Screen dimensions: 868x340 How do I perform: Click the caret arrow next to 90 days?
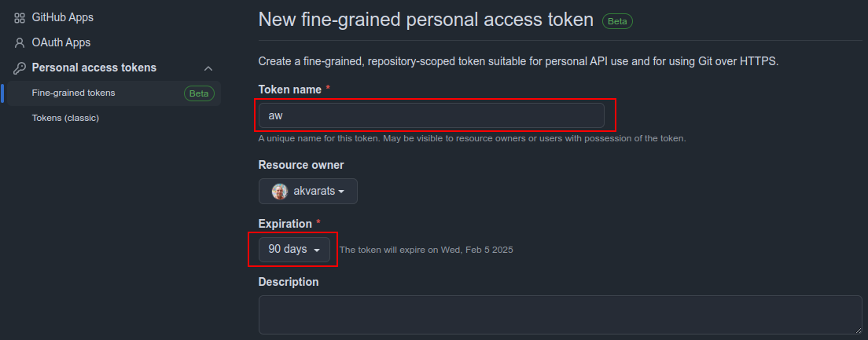(x=317, y=250)
